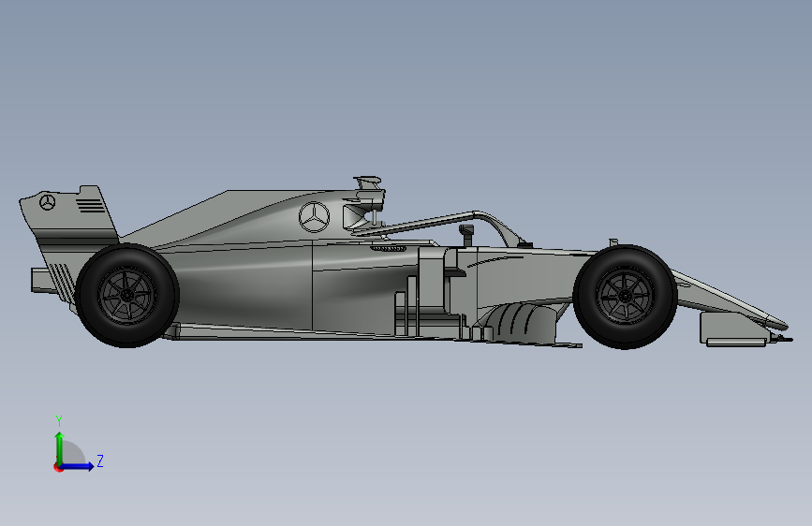812x526 pixels.
Task: Select the side mirror beside the cockpit
Action: tap(466, 235)
